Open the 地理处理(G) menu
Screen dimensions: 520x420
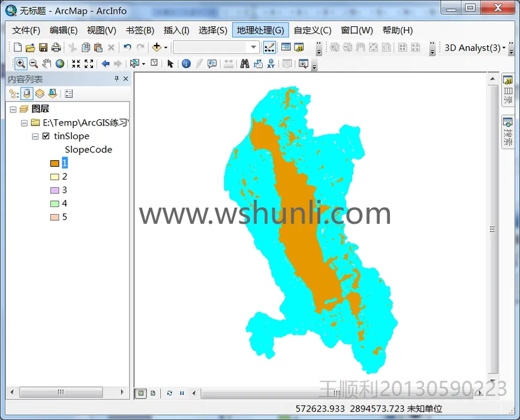point(260,31)
